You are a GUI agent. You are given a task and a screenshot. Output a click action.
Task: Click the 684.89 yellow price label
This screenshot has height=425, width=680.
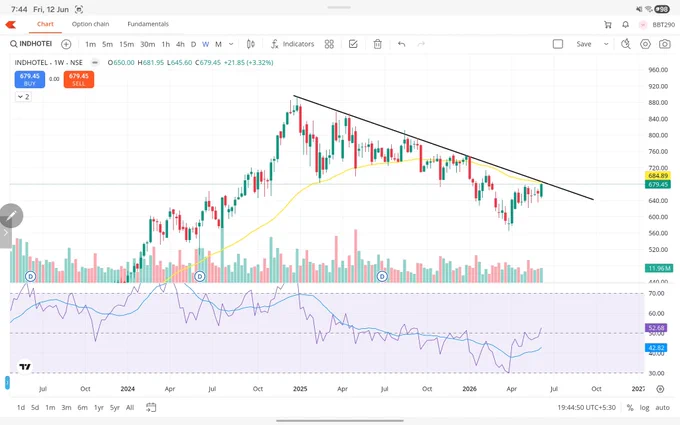(x=658, y=176)
